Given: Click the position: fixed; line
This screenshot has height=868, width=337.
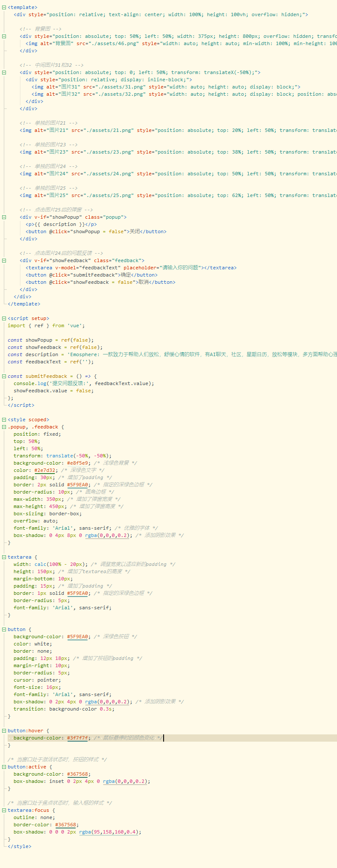Looking at the screenshot, I should pos(37,434).
